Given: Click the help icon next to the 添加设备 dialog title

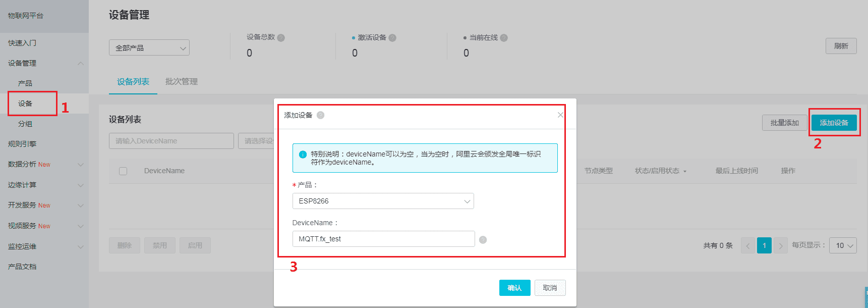Looking at the screenshot, I should tap(320, 115).
